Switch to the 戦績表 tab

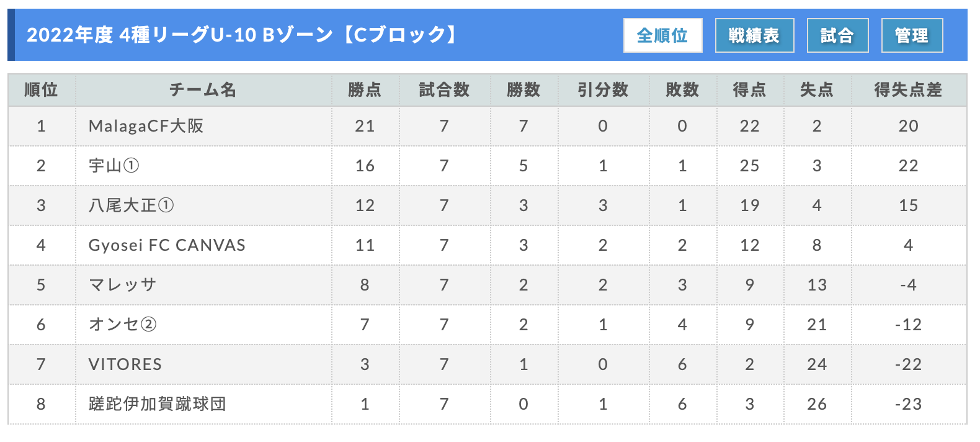[x=754, y=35]
